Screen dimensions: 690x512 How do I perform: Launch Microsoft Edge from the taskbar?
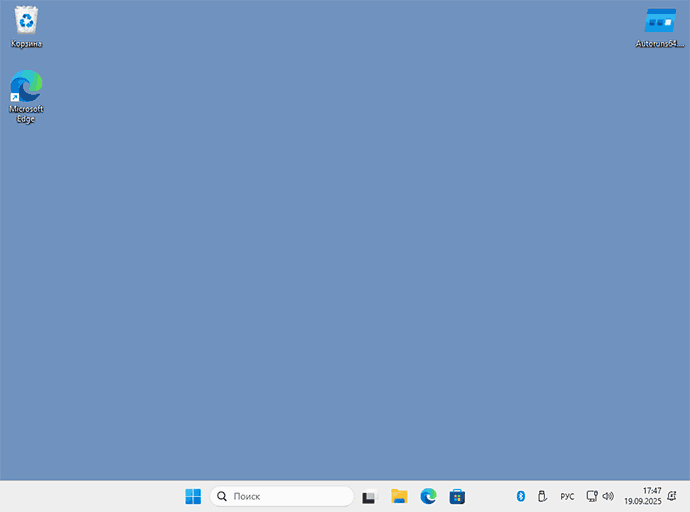[428, 496]
